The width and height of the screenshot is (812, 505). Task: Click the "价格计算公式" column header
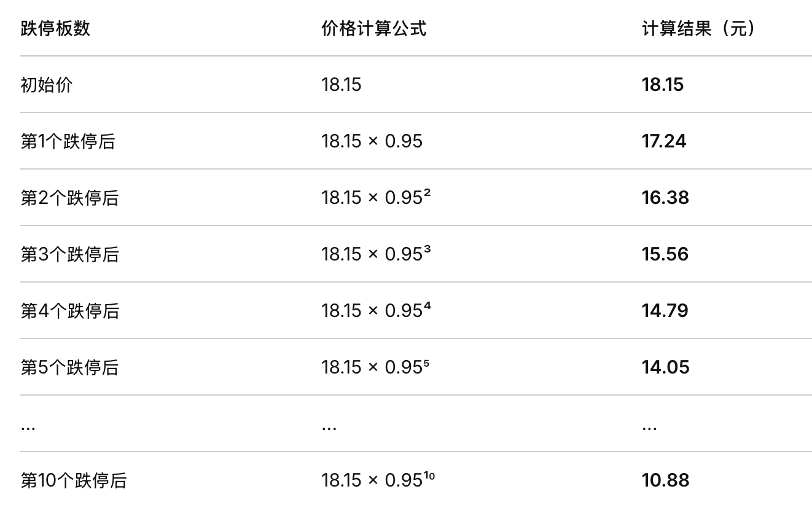373,28
